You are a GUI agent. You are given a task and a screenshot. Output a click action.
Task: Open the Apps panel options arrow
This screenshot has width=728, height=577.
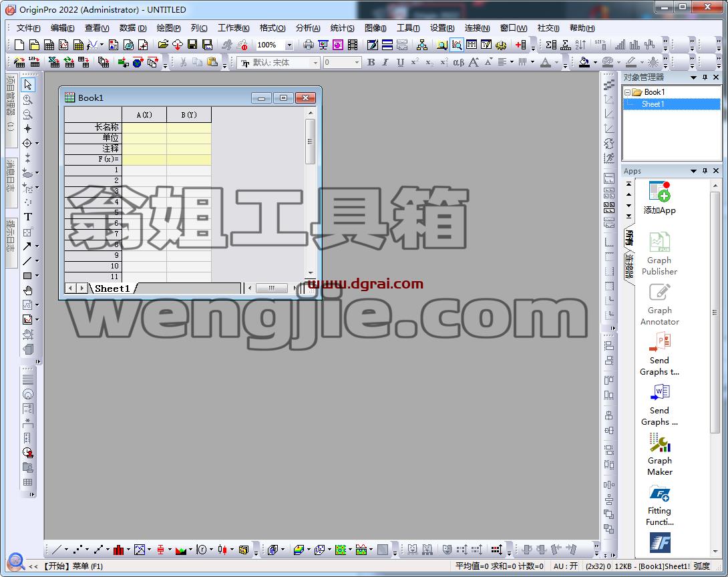coord(694,171)
